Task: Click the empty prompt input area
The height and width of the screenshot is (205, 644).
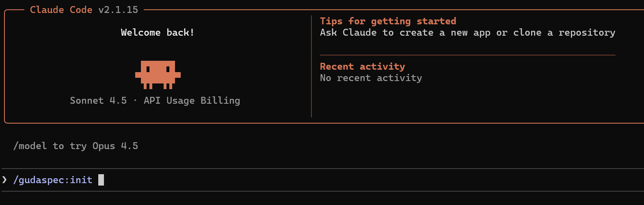Action: (325, 180)
